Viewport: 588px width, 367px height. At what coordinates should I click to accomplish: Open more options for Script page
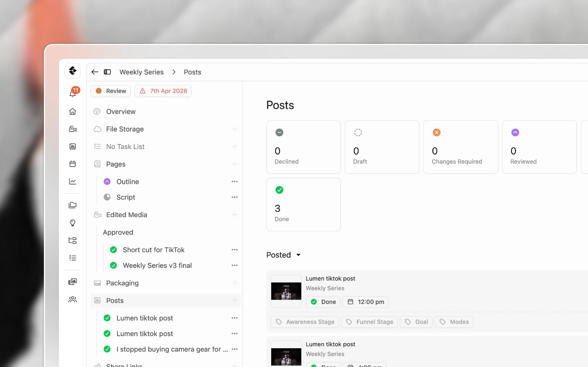234,197
